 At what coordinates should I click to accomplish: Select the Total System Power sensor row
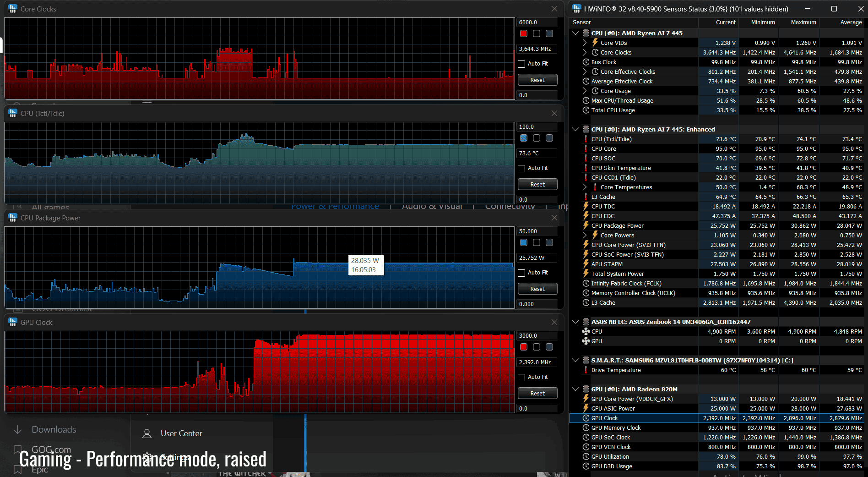pos(716,274)
